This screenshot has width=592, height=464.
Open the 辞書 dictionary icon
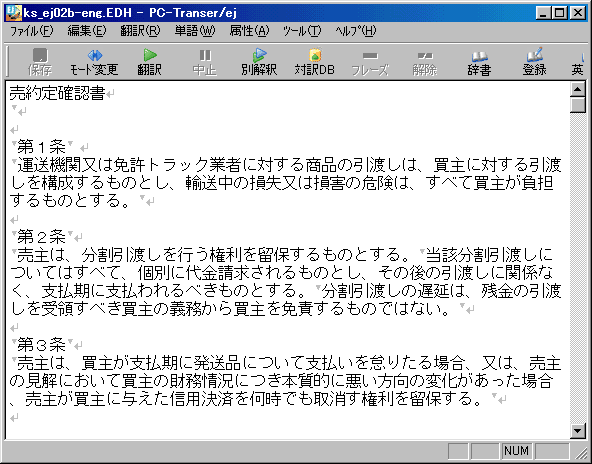pos(479,62)
